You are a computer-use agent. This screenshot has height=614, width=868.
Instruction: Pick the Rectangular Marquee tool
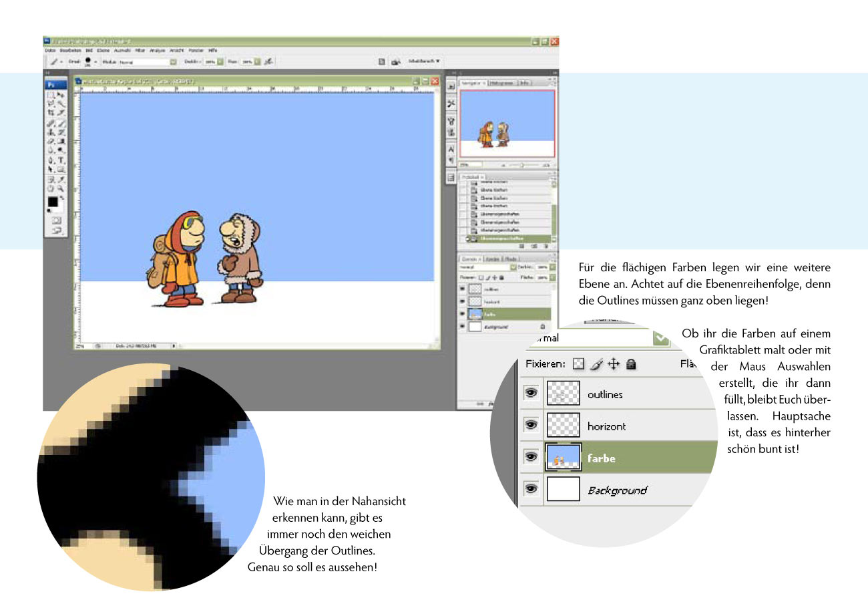(x=51, y=96)
